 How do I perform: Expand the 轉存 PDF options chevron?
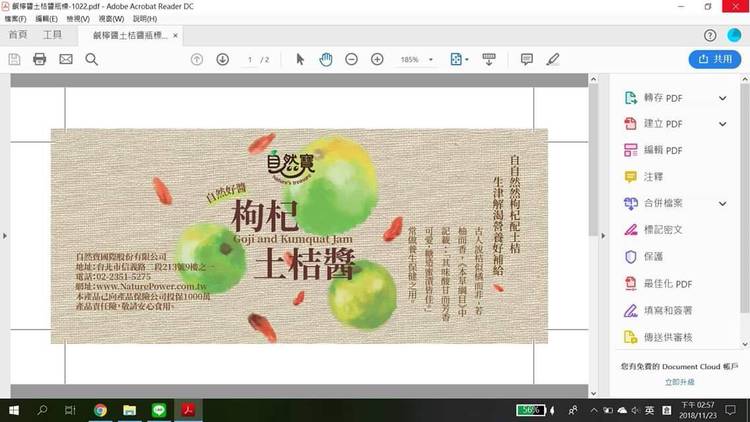click(722, 98)
